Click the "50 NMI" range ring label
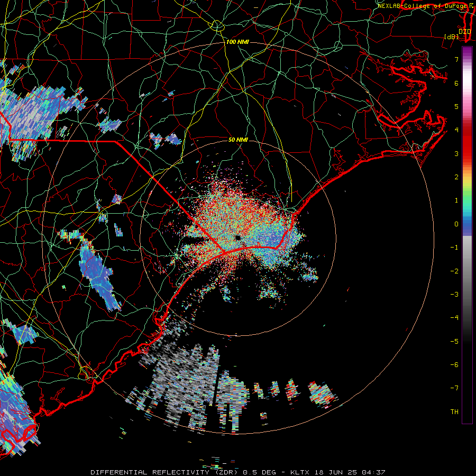Screen dimensions: 476x476 (x=238, y=140)
